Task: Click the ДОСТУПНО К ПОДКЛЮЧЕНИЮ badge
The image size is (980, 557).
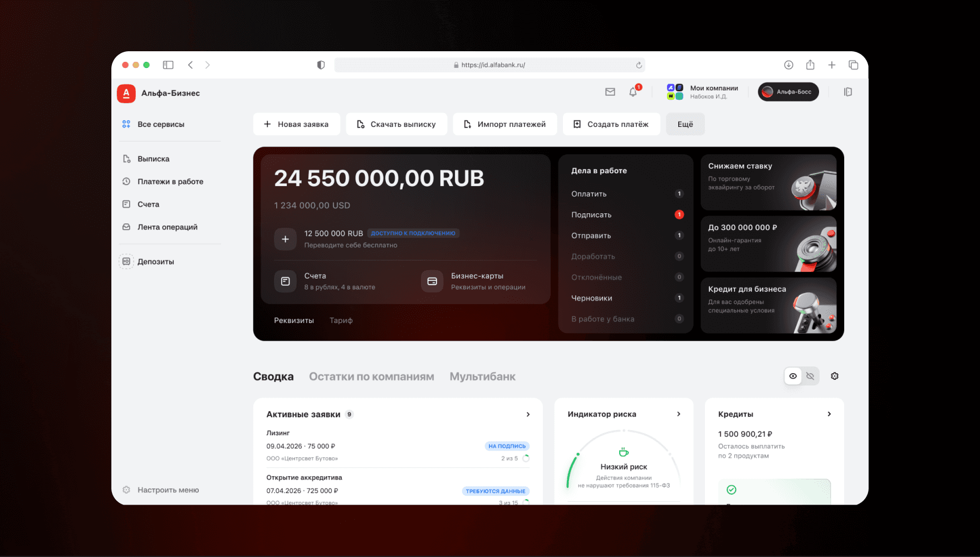Action: (x=413, y=233)
